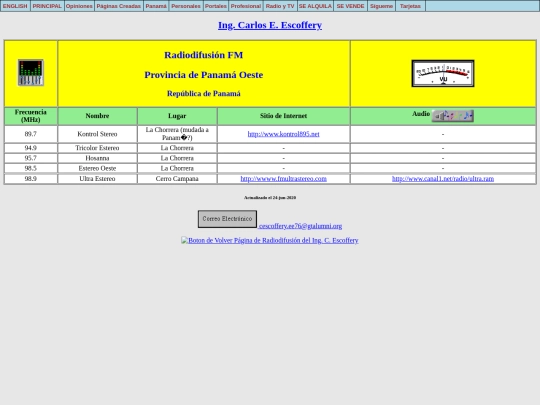
Task: Open the fmultrastereo.com website link
Action: (283, 179)
